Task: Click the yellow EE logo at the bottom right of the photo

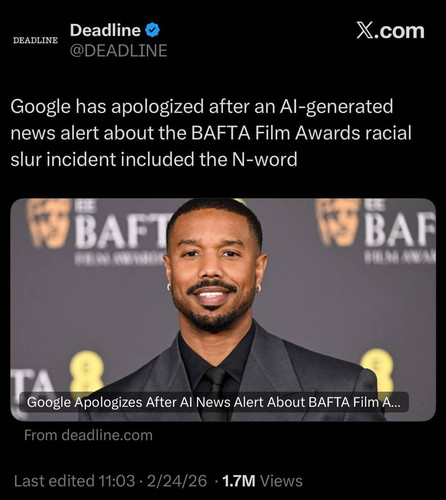Action: [x=377, y=370]
